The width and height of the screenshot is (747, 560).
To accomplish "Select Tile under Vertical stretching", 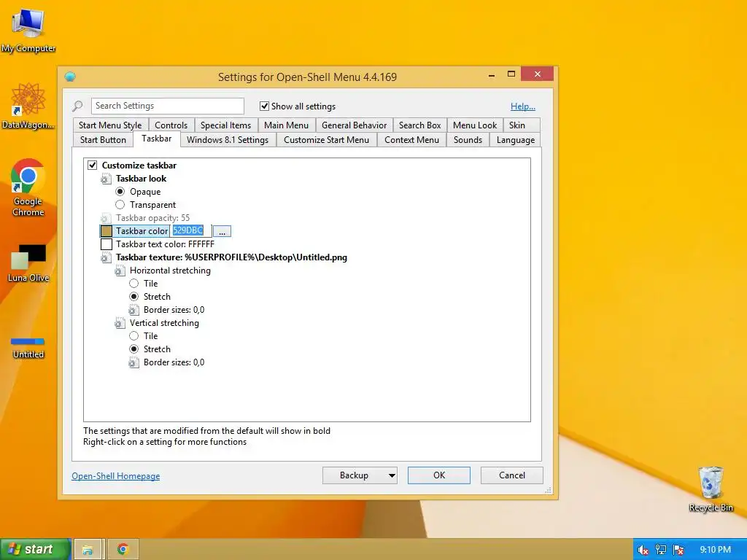I will click(134, 335).
